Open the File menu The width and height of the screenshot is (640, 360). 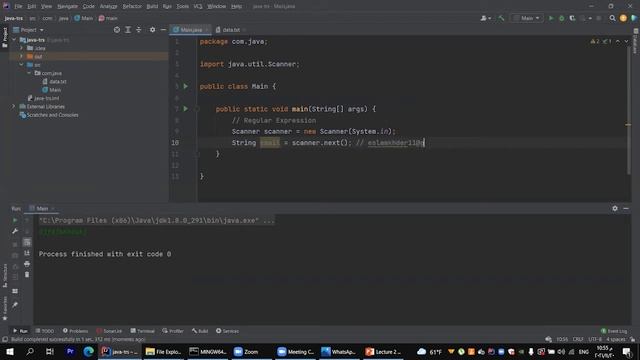[x=18, y=6]
